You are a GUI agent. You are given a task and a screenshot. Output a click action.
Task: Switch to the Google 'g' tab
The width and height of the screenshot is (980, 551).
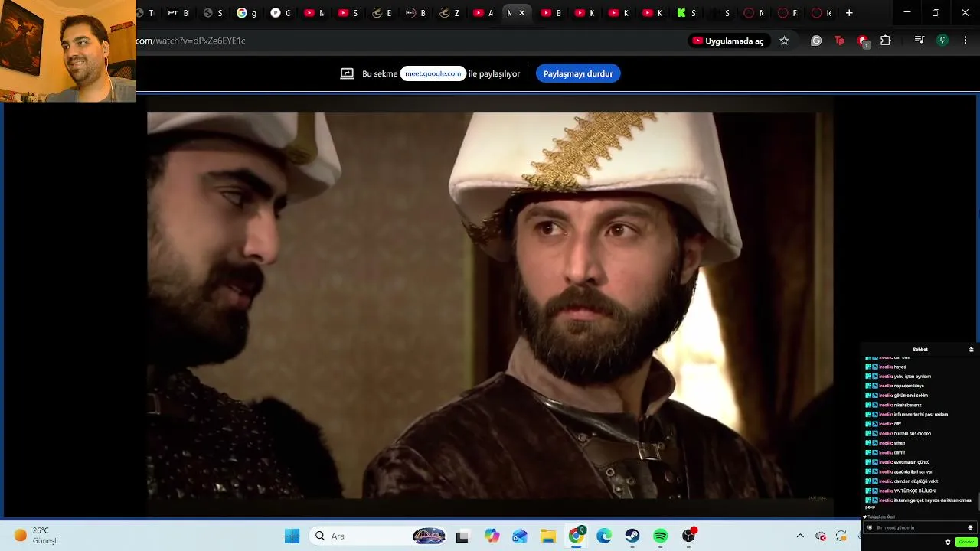pos(247,13)
